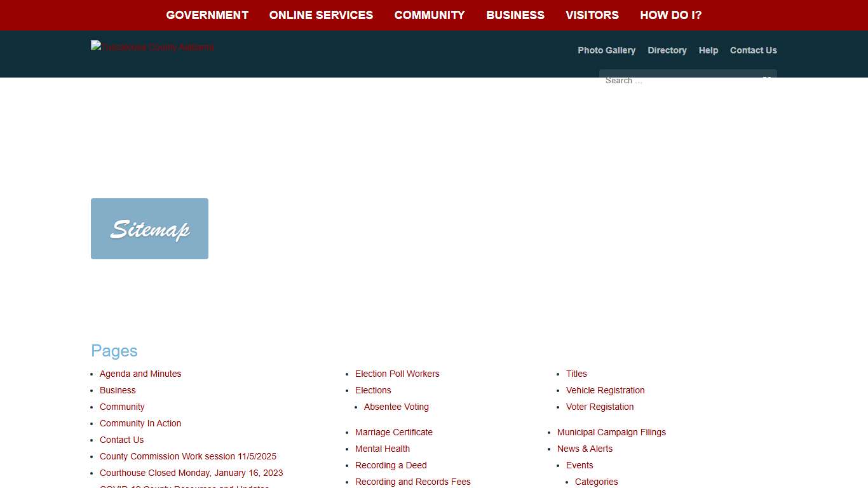Open the Recording a Deed page
Image resolution: width=868 pixels, height=488 pixels.
(391, 465)
